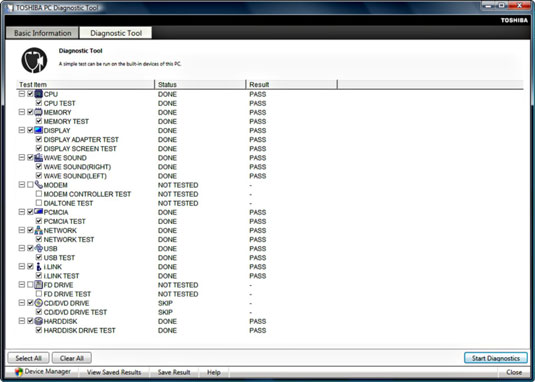The height and width of the screenshot is (382, 535).
Task: Select the PCMCIA TEST row label
Action: tap(64, 221)
